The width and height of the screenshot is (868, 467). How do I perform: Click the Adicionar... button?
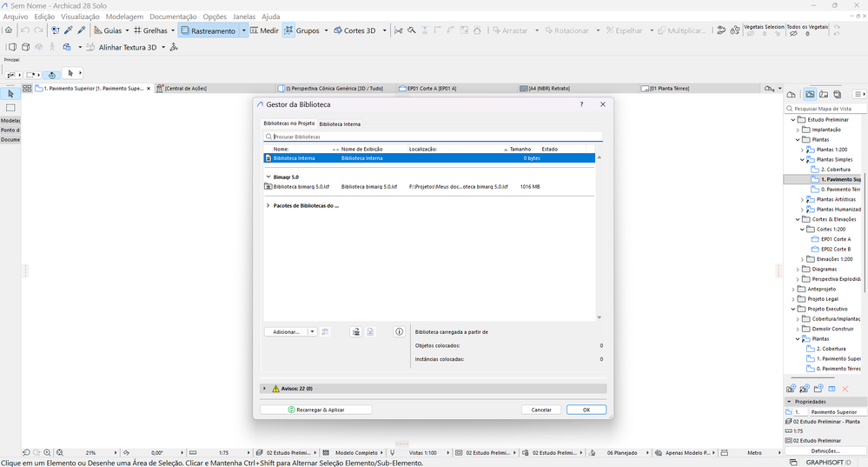pyautogui.click(x=286, y=332)
